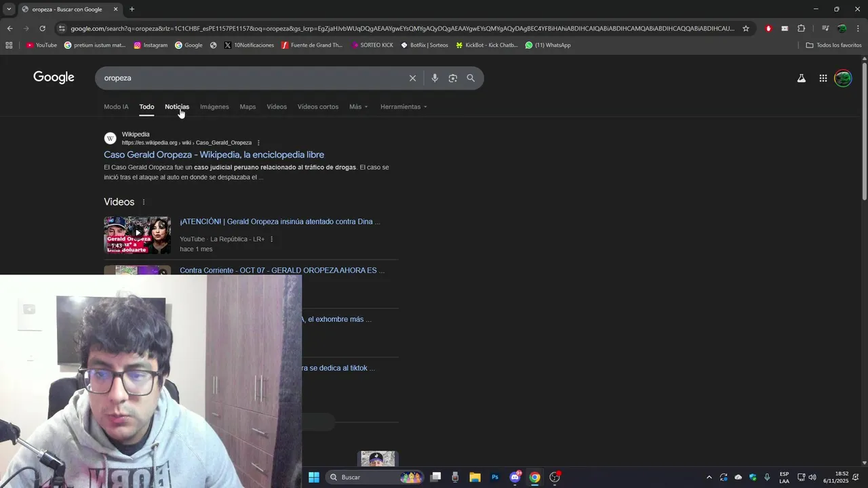The width and height of the screenshot is (868, 488).
Task: Expand the Herramientas dropdown
Action: click(403, 106)
